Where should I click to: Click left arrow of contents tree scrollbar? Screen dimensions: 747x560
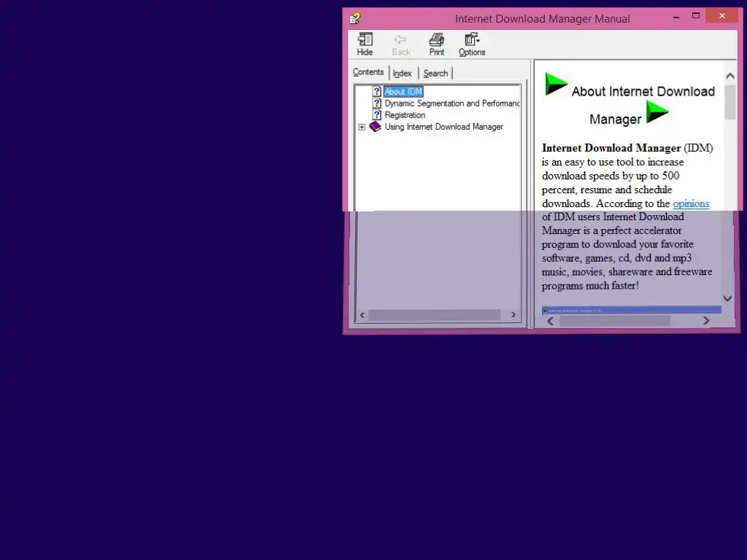363,315
